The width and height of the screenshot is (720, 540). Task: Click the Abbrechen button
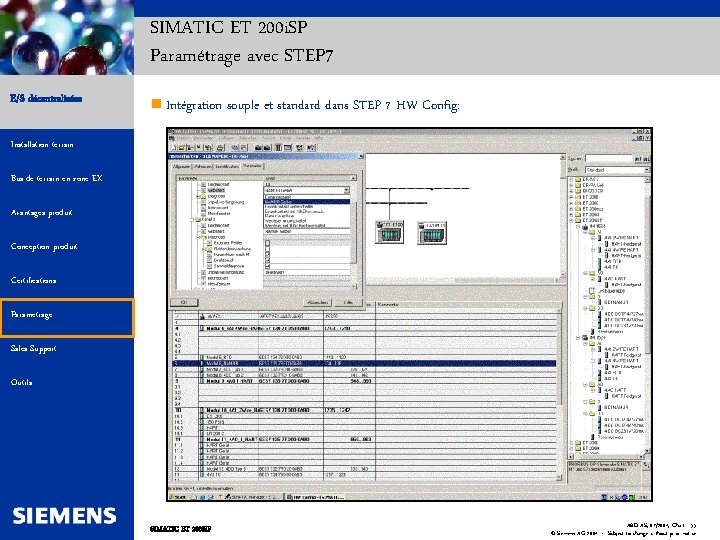(x=318, y=302)
